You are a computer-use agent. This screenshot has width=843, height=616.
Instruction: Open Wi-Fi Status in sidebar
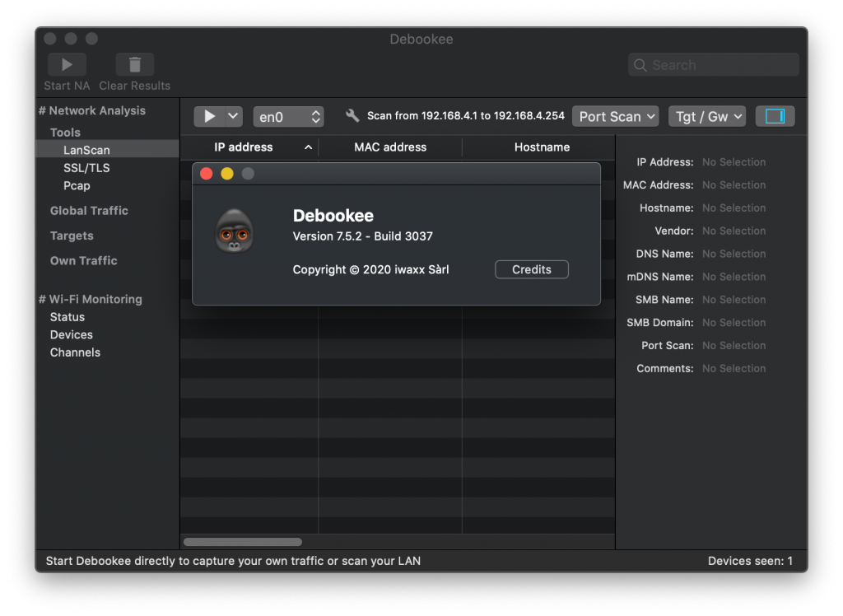pyautogui.click(x=68, y=317)
